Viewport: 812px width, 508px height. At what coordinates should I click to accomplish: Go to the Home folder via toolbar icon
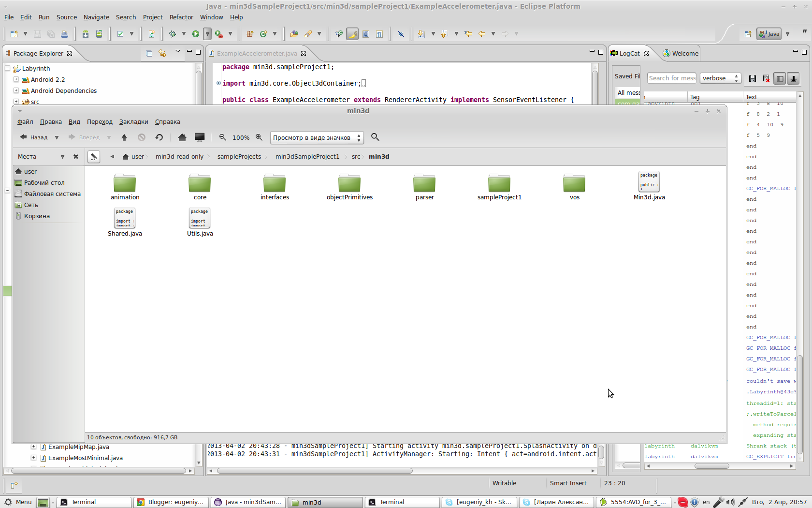point(182,137)
